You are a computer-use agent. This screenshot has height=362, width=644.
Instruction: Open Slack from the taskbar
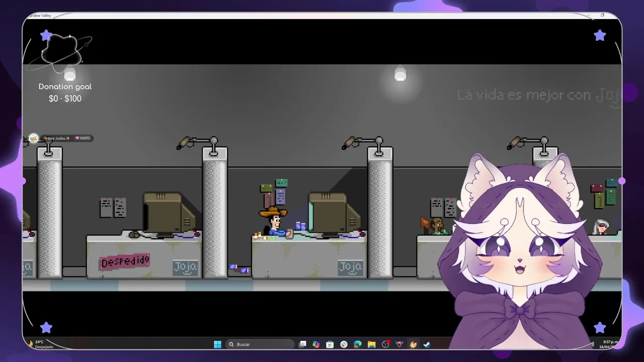(x=344, y=344)
